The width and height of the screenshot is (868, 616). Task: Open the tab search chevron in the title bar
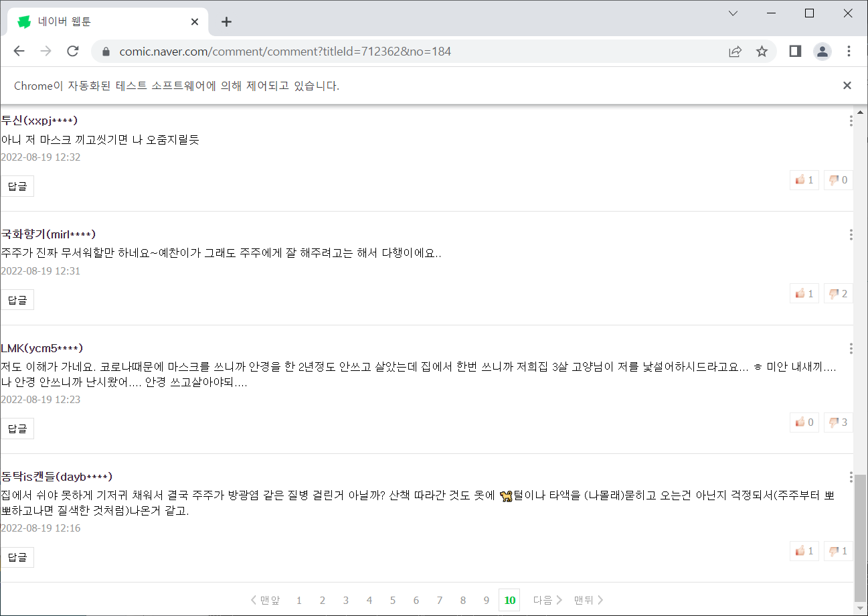[x=733, y=13]
